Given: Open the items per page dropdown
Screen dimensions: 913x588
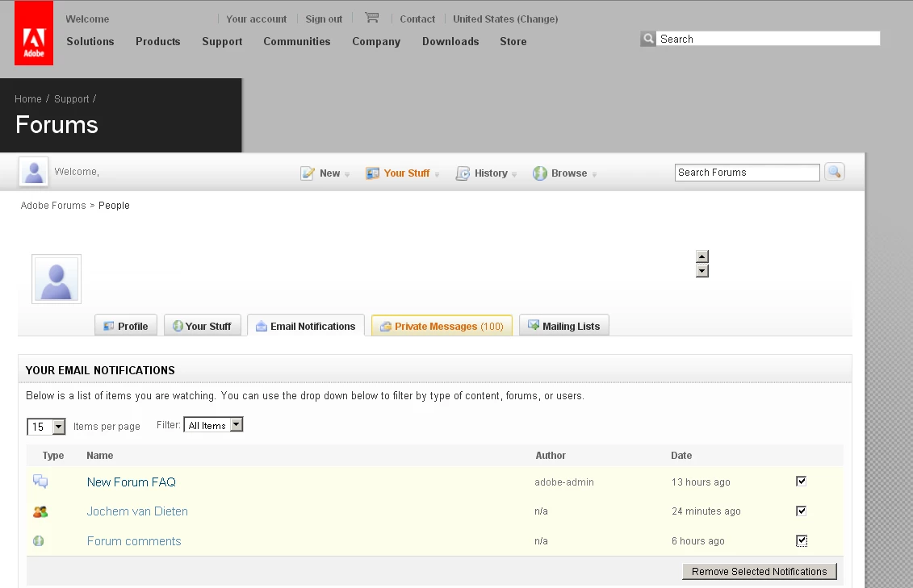Looking at the screenshot, I should click(x=46, y=427).
